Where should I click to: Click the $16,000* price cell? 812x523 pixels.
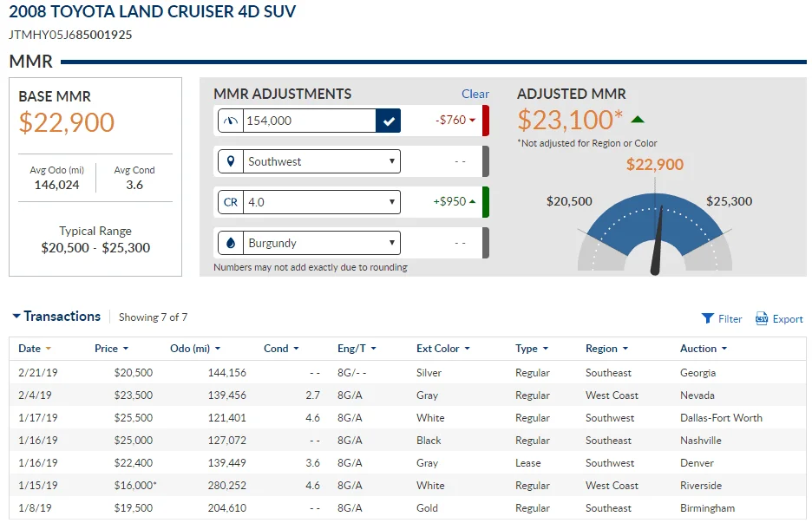pos(135,485)
